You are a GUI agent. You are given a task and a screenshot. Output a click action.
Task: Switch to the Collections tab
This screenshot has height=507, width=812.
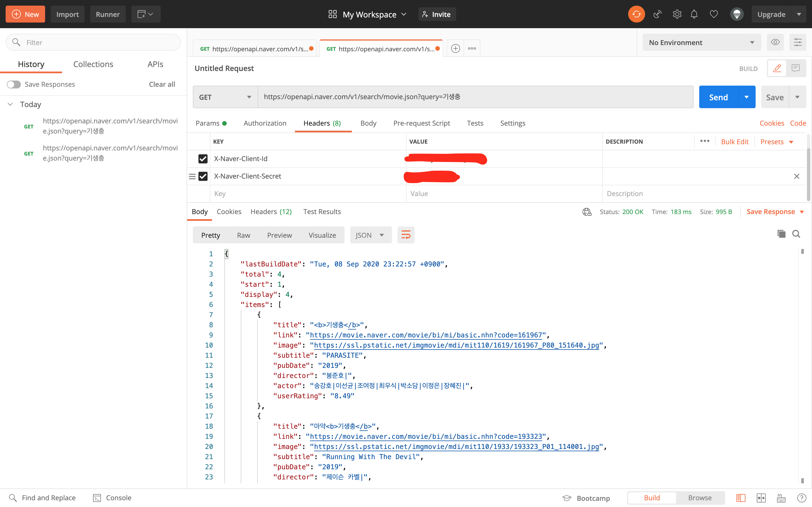(93, 65)
